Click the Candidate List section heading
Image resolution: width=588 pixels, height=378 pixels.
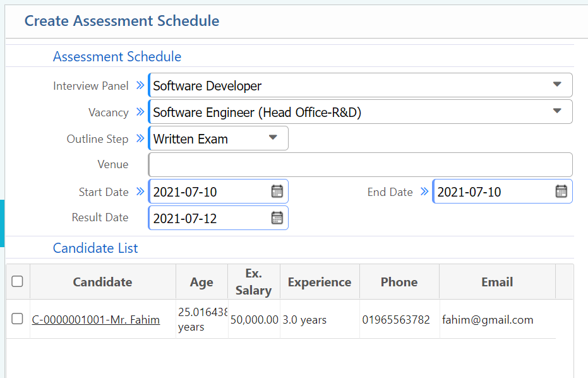click(95, 248)
